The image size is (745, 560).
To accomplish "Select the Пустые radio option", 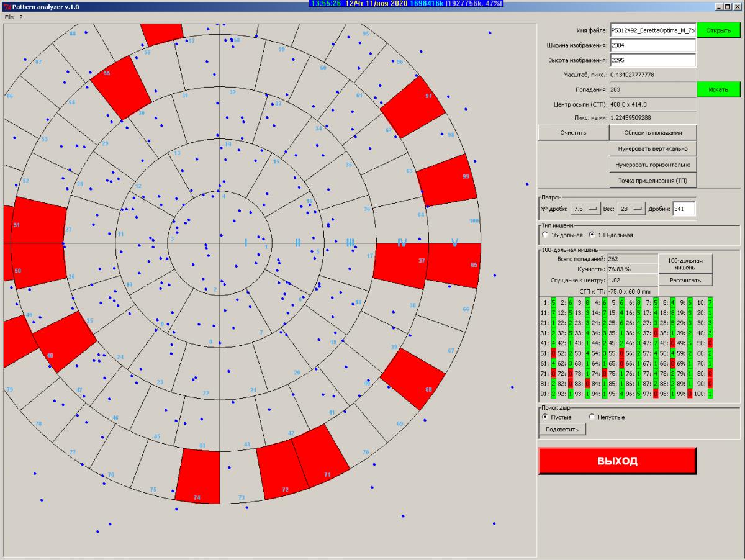I will [546, 417].
